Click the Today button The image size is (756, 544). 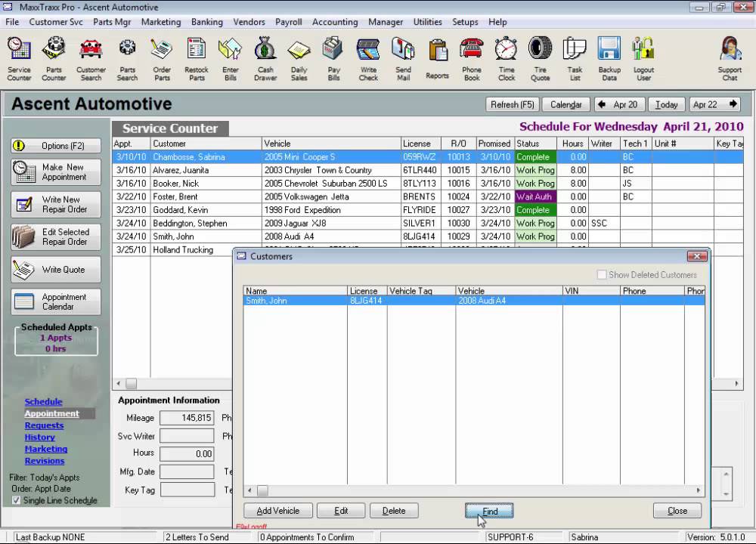[666, 104]
